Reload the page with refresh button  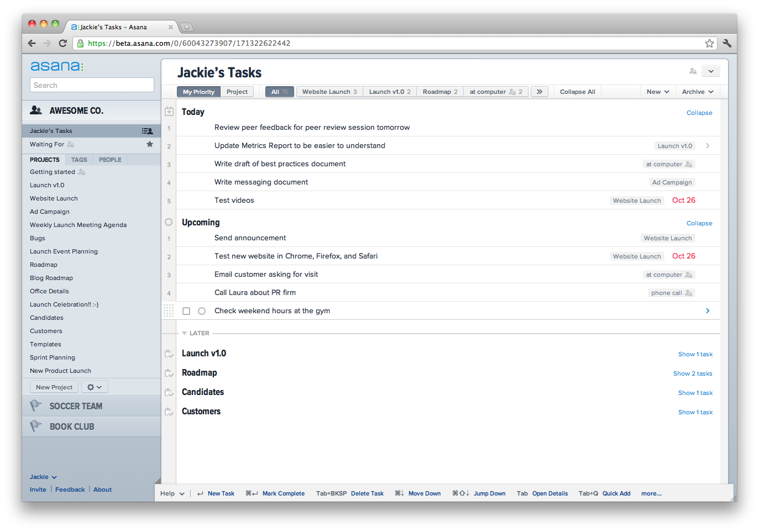click(x=63, y=43)
